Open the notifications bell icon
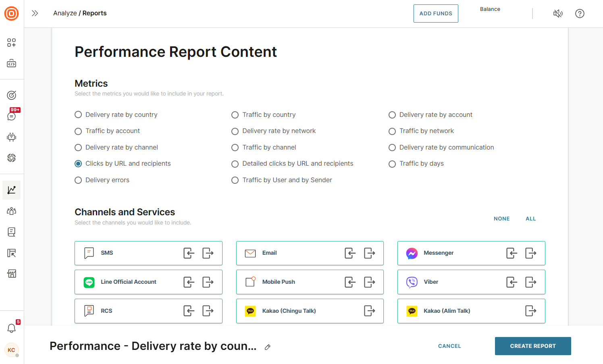The width and height of the screenshot is (603, 364). pos(12,328)
